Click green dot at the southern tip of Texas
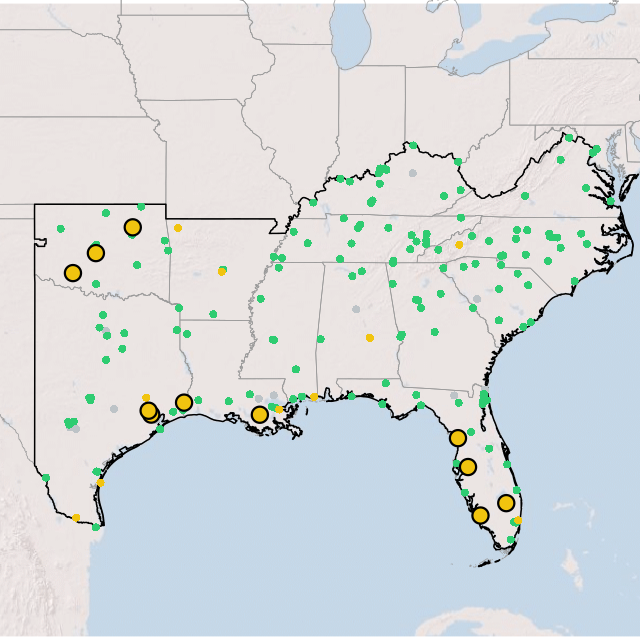This screenshot has width=640, height=640. [x=96, y=527]
